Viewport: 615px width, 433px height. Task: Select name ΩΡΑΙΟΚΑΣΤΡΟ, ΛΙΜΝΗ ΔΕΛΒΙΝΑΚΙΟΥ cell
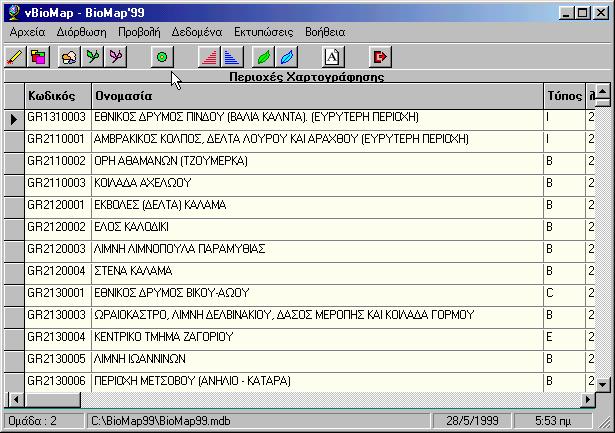(317, 317)
